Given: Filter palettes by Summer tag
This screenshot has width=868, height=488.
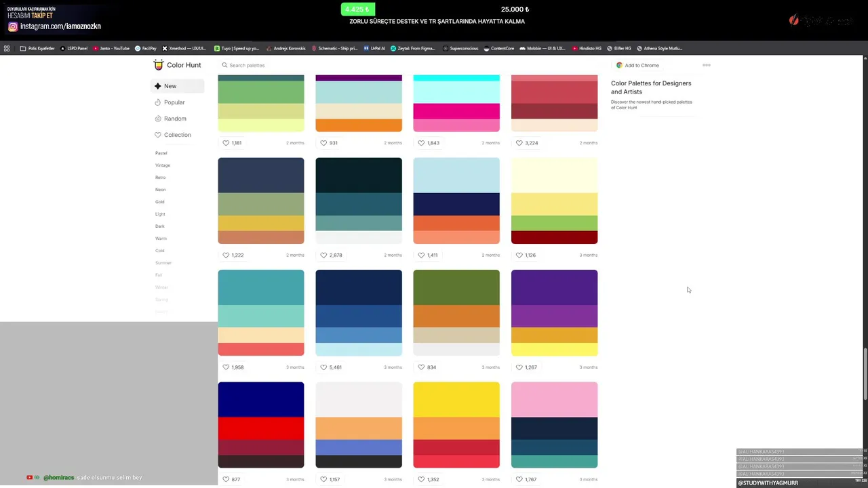Looking at the screenshot, I should coord(163,263).
